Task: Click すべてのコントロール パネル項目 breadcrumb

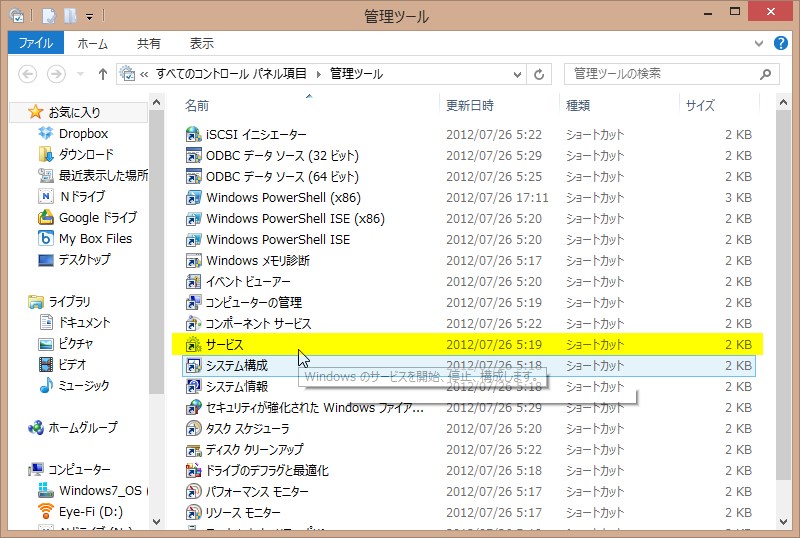Action: coord(231,74)
